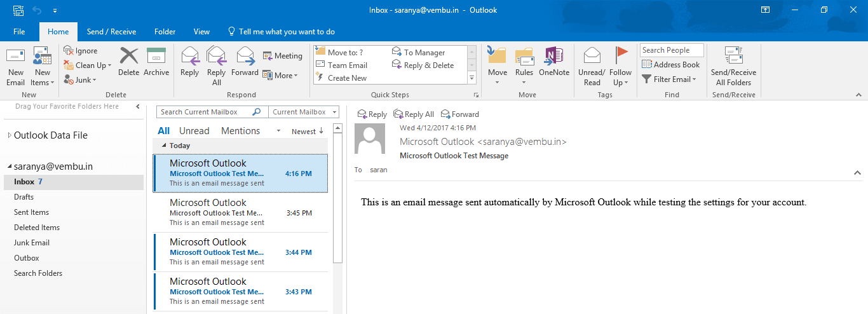Click Reply All in the ribbon

click(x=217, y=67)
